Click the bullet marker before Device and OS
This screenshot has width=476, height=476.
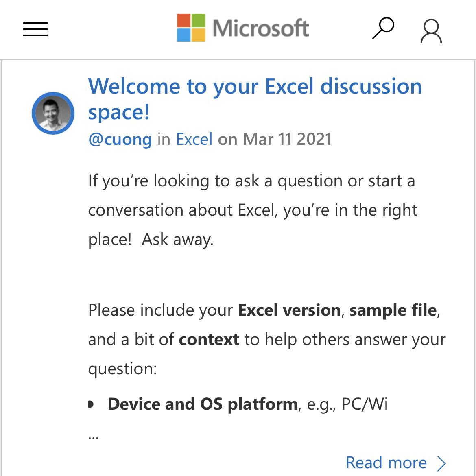[91, 404]
